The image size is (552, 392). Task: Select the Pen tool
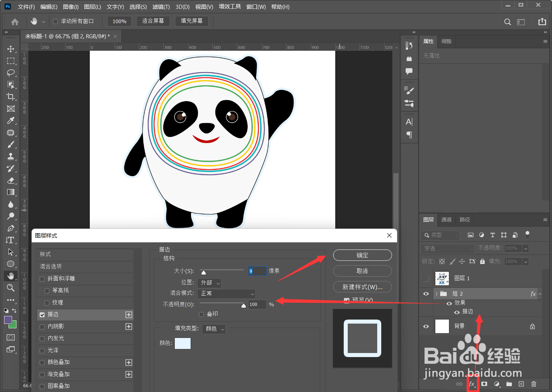(11, 228)
